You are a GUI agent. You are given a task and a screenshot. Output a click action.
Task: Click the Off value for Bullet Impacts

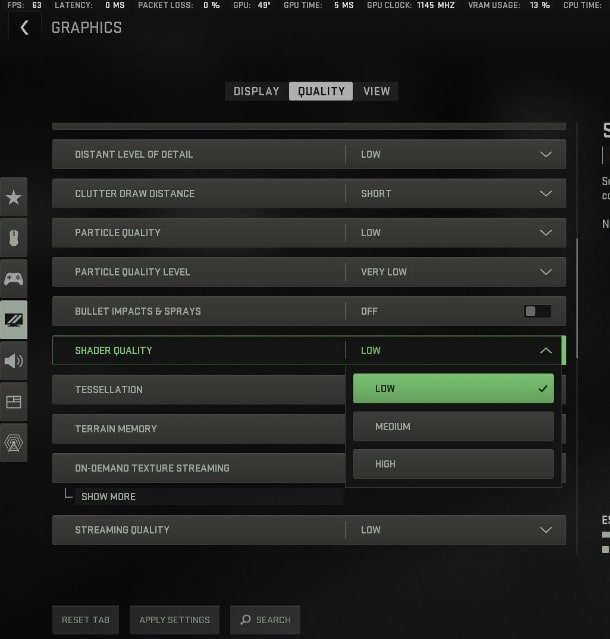point(369,311)
